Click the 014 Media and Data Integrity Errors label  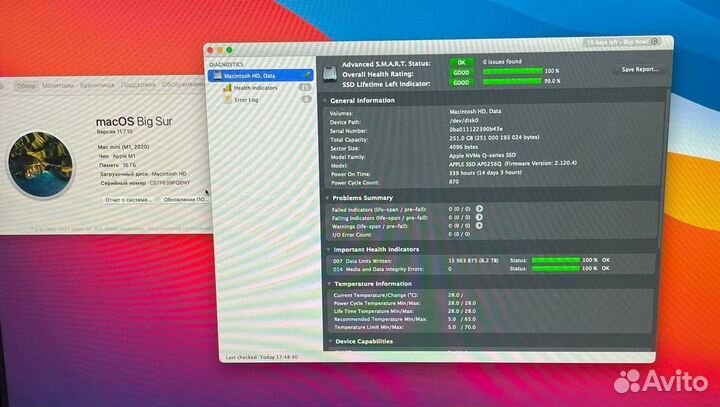coord(378,269)
